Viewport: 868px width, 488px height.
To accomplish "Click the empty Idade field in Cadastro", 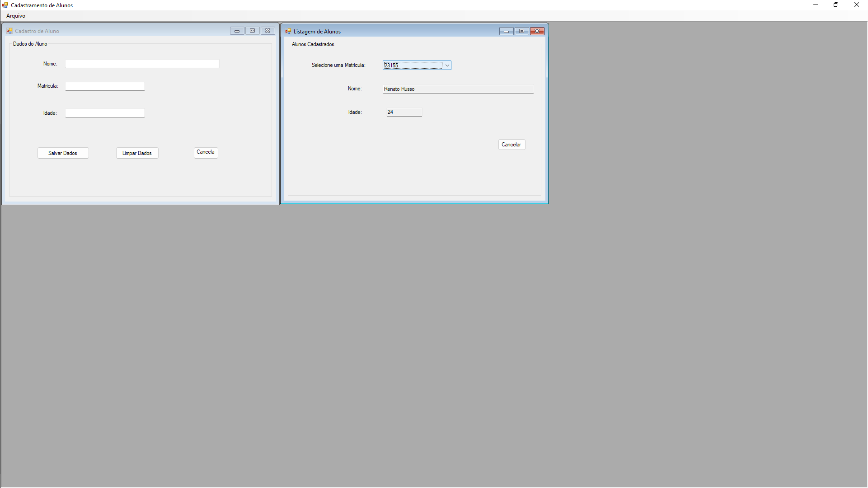I will pos(105,113).
